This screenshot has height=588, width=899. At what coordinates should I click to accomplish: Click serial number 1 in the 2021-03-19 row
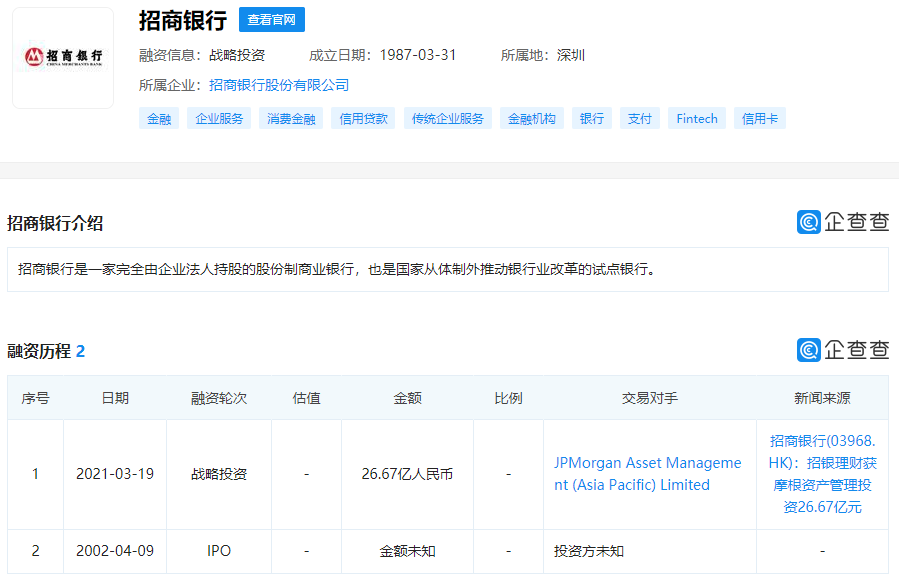pyautogui.click(x=36, y=474)
